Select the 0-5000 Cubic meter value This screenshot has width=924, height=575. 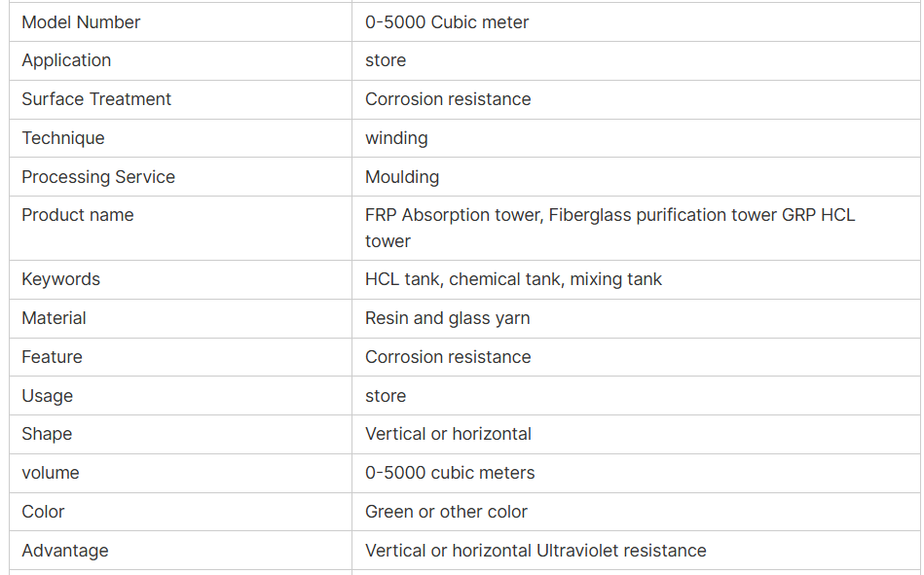pyautogui.click(x=447, y=22)
